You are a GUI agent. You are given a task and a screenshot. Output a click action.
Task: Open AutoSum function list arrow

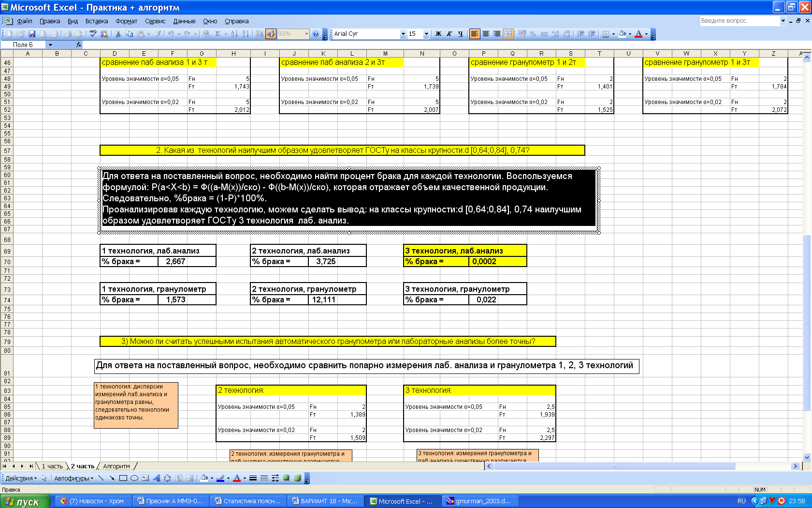[x=226, y=34]
